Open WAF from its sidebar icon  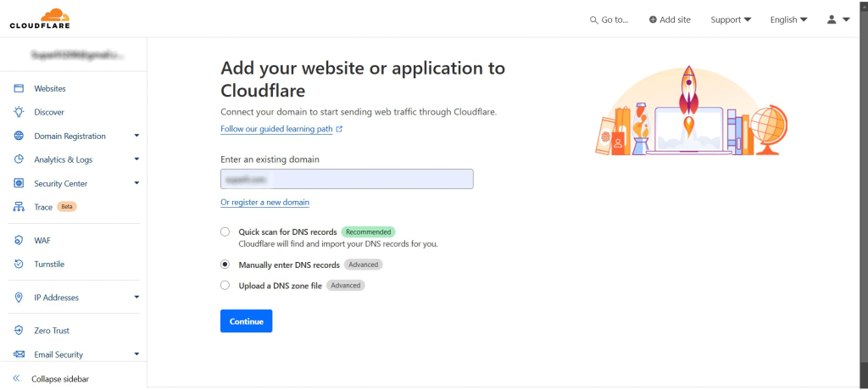tap(18, 241)
